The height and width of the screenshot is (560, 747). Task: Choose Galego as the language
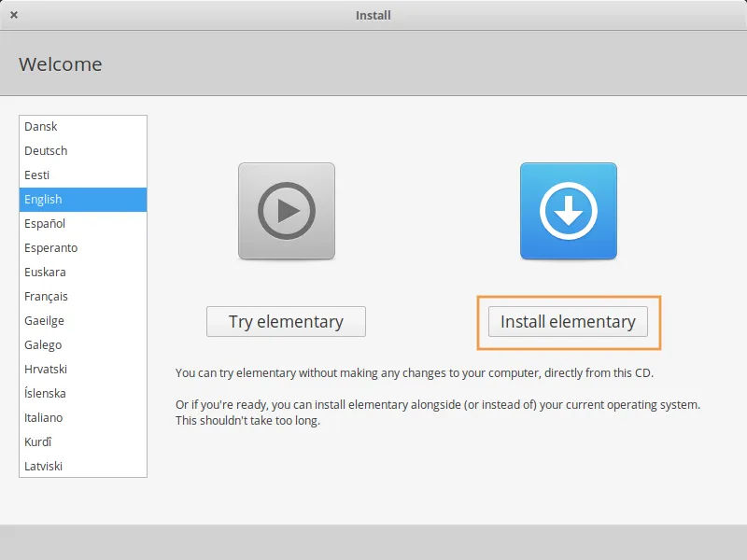pyautogui.click(x=83, y=345)
